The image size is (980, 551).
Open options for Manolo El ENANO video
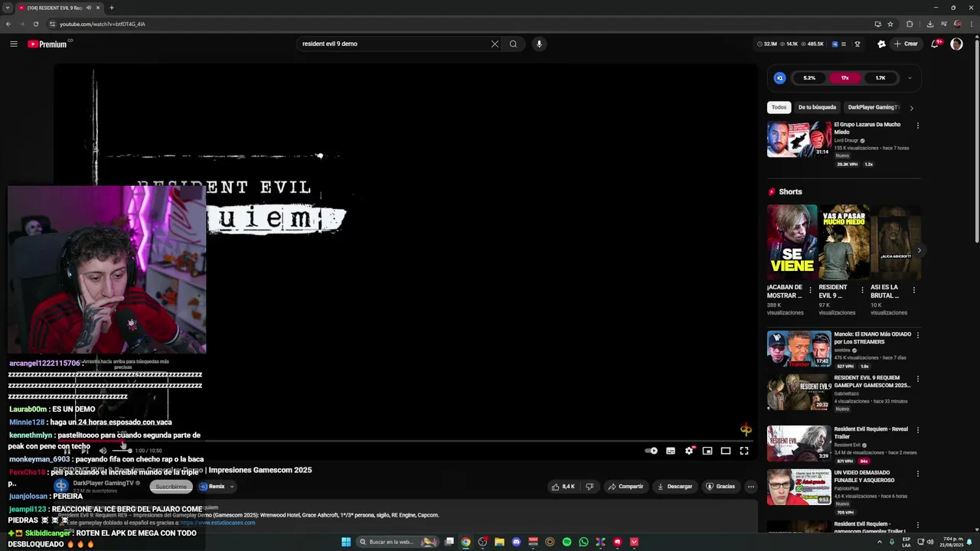917,335
